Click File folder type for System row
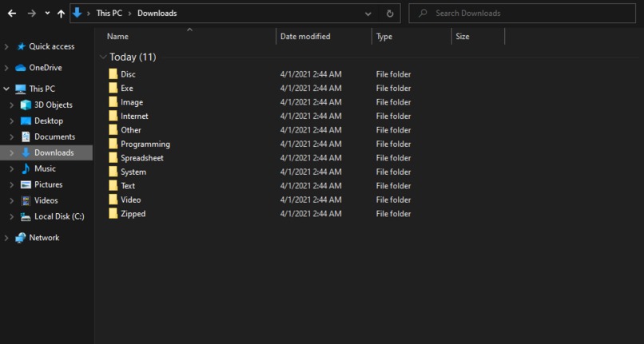The image size is (644, 344). tap(393, 172)
